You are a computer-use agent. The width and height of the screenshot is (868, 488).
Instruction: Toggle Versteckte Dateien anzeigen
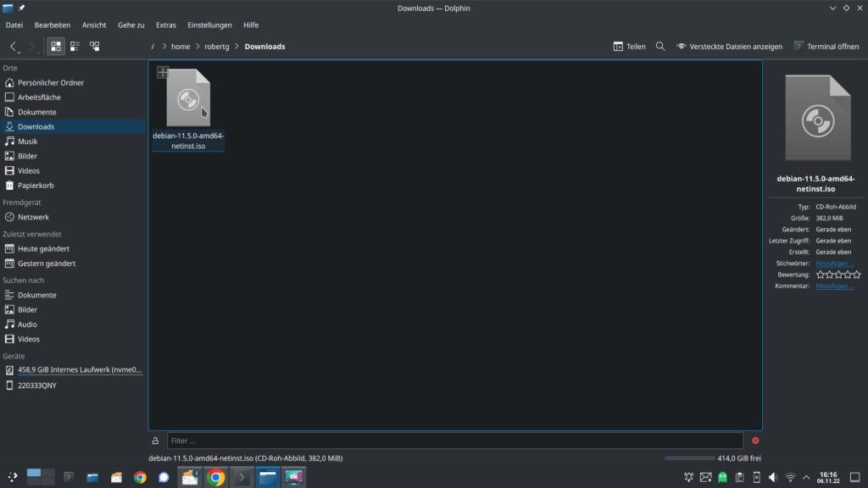(x=730, y=47)
